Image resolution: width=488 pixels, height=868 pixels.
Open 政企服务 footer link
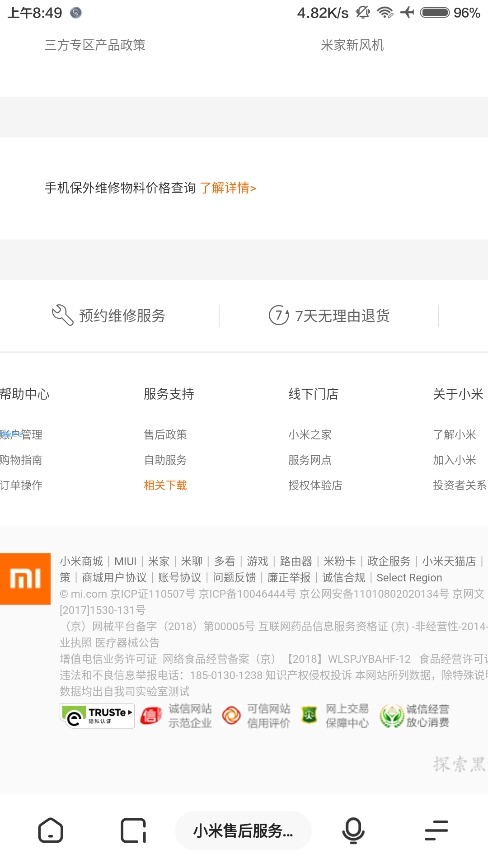[x=389, y=561]
